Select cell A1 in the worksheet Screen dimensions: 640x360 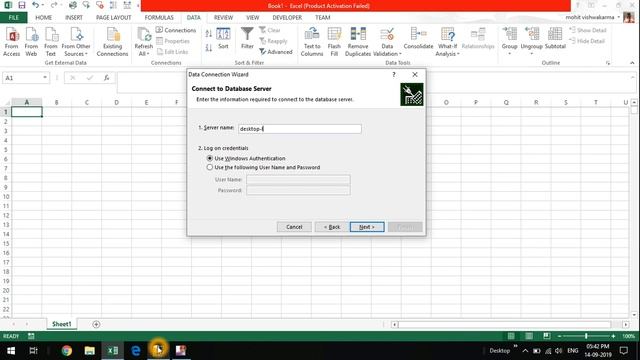[x=27, y=112]
